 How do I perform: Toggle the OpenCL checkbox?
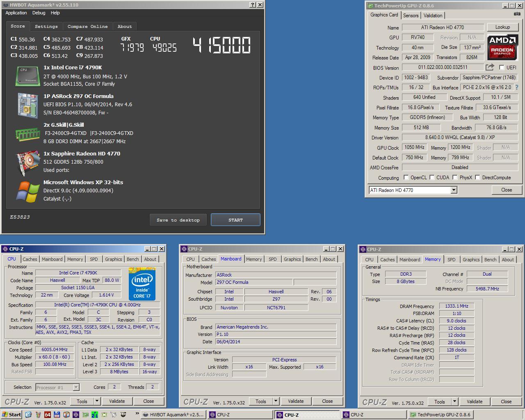pos(406,178)
